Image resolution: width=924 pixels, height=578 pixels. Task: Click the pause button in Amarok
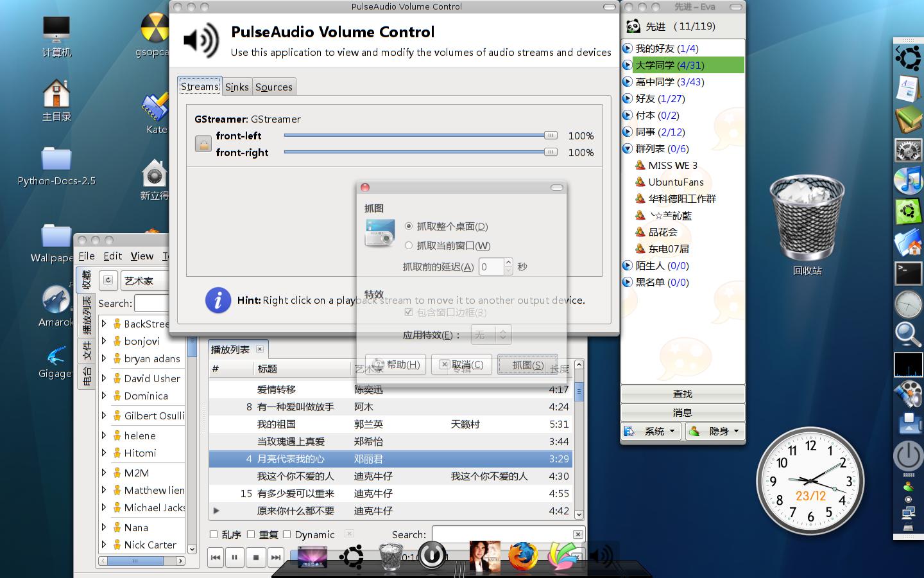(x=234, y=557)
